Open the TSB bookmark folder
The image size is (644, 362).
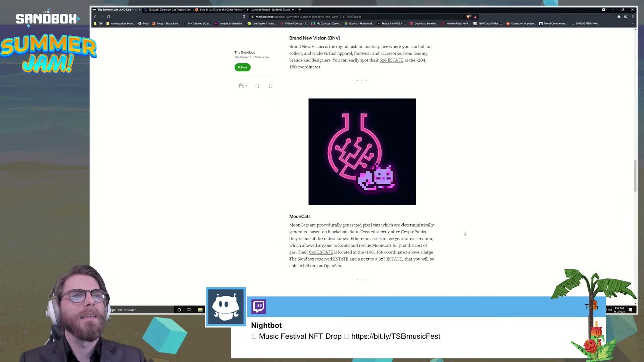[x=98, y=24]
